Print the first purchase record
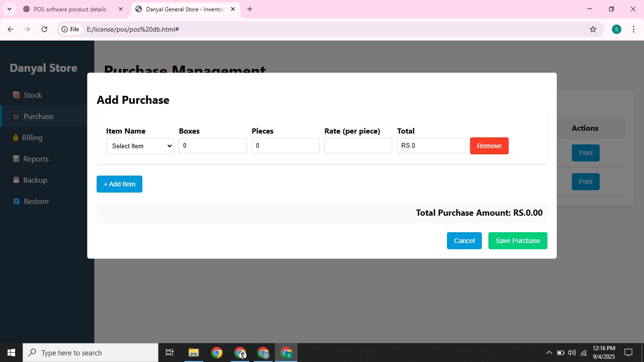The image size is (644, 362). [586, 153]
